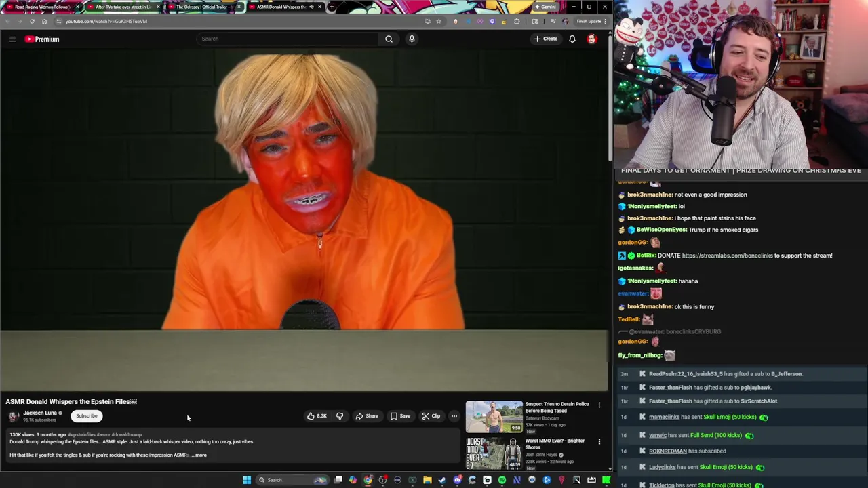Screen dimensions: 868x488
Task: Open options menu for Suspect Tries video
Action: pyautogui.click(x=599, y=405)
